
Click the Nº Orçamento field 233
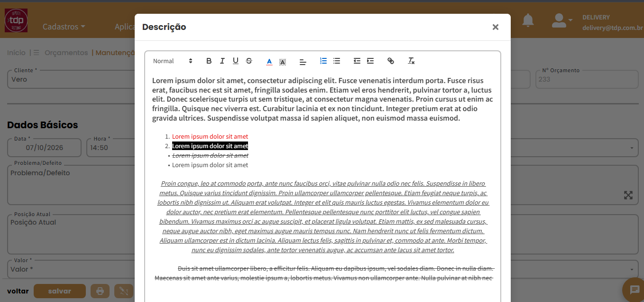tap(587, 79)
